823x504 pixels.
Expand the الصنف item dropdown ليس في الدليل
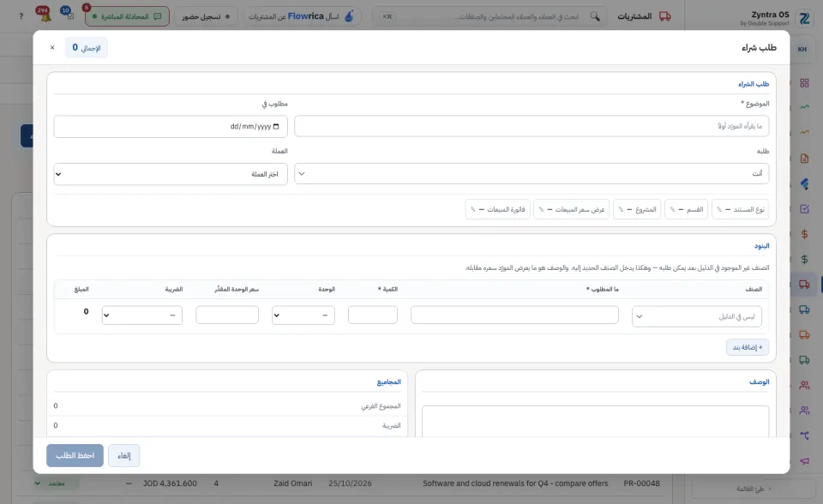[x=696, y=316]
